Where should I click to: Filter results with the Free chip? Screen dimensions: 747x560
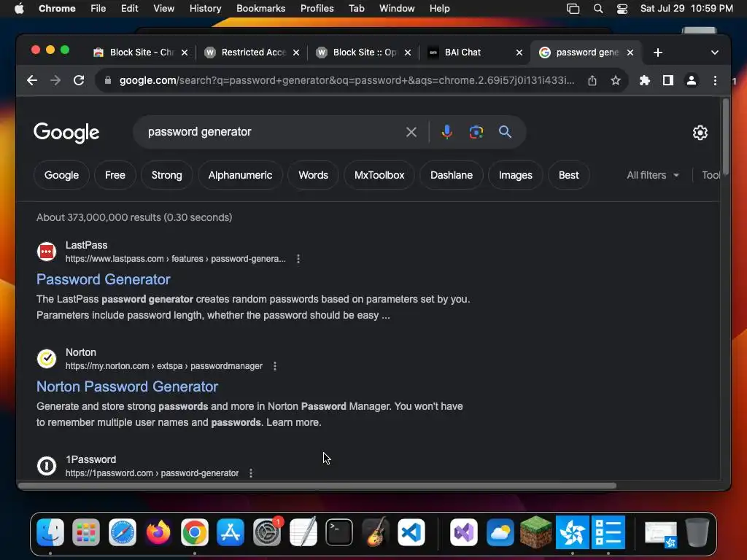115,175
